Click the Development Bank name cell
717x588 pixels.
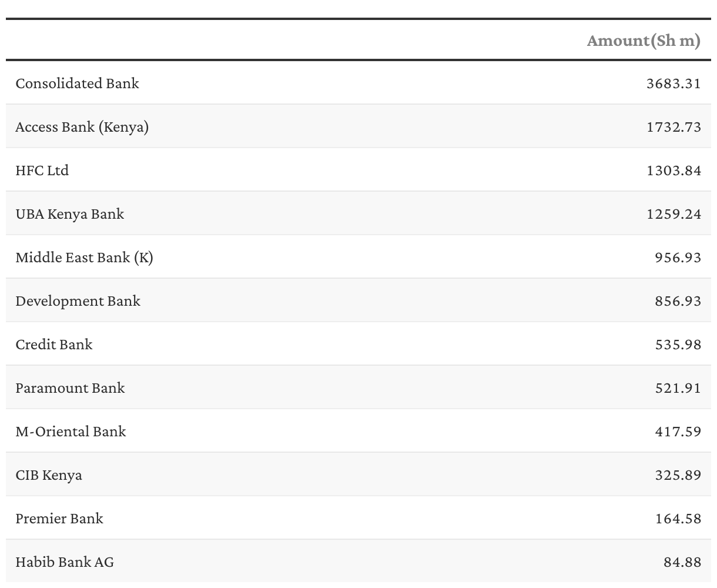(x=78, y=301)
